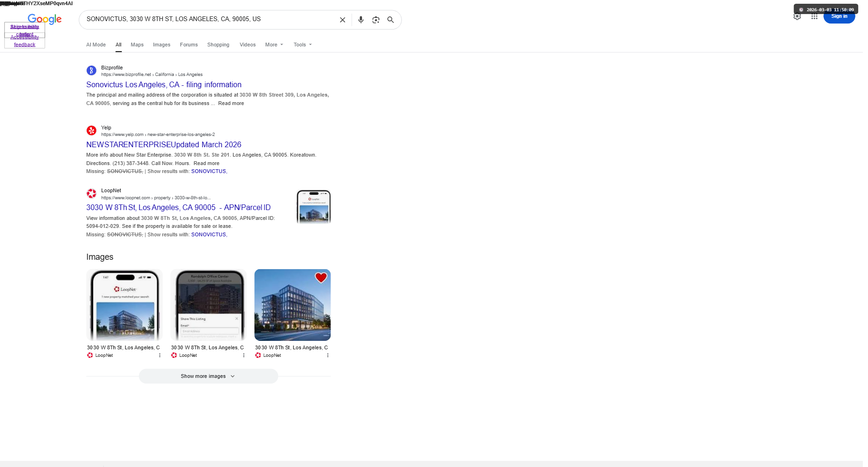868x467 pixels.
Task: Open the Tools dropdown
Action: [x=303, y=45]
